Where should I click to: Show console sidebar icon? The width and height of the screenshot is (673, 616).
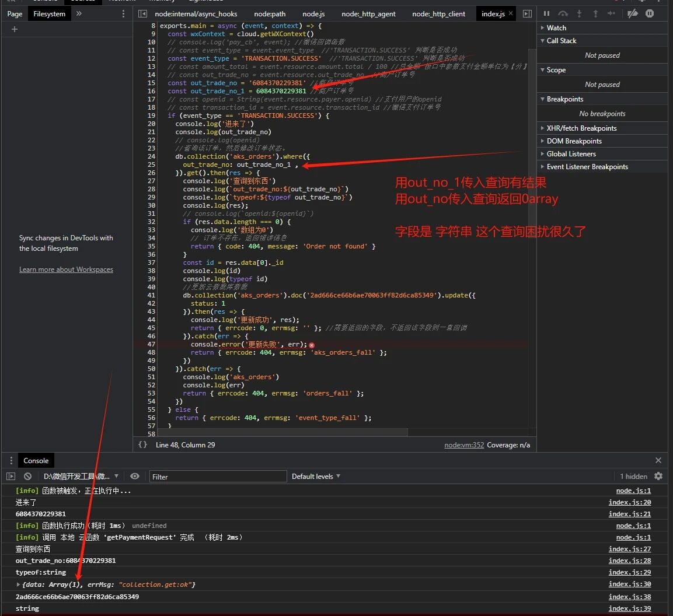pos(11,476)
